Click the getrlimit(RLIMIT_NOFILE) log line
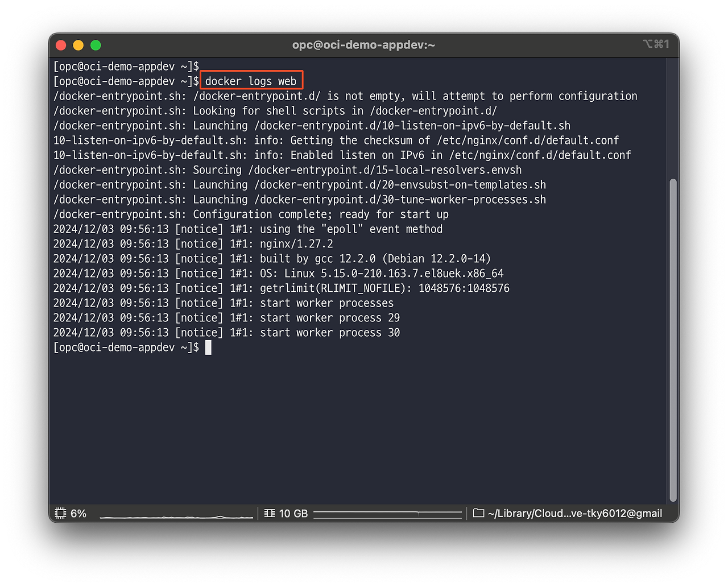Viewport: 728px width, 587px height. (281, 288)
